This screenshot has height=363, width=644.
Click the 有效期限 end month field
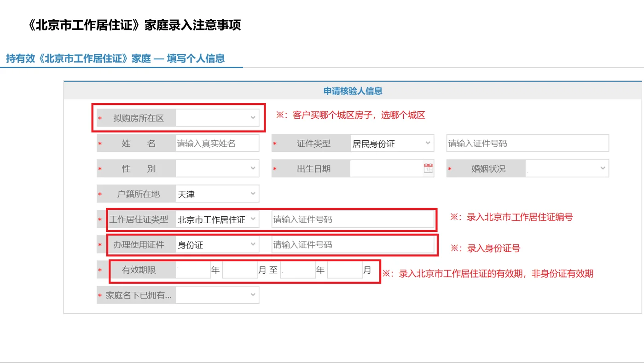click(x=345, y=270)
